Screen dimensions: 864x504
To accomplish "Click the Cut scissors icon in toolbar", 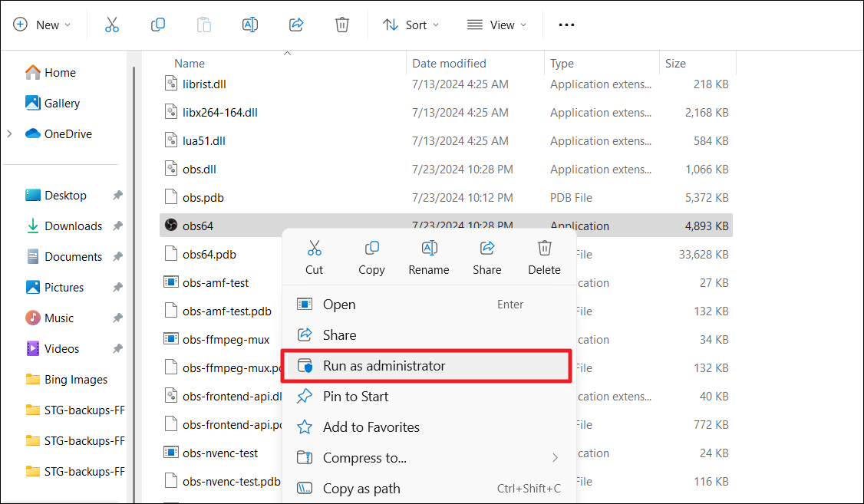I will point(112,25).
